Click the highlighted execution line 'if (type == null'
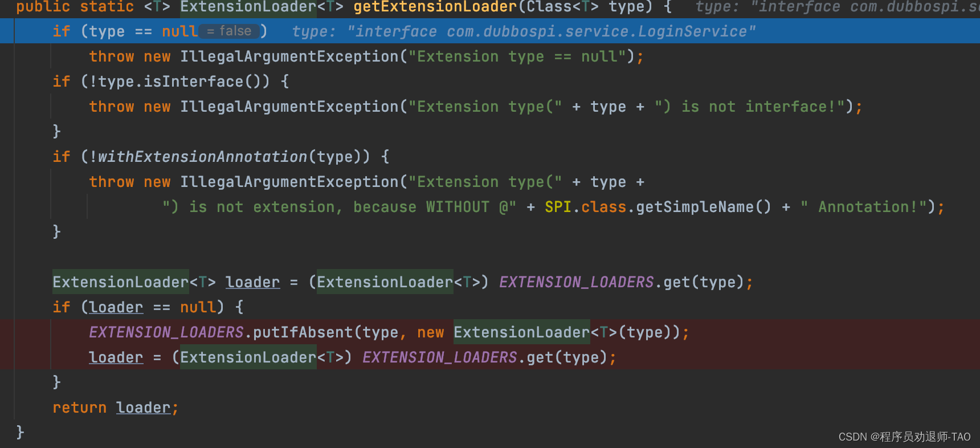This screenshot has width=980, height=448. click(490, 31)
